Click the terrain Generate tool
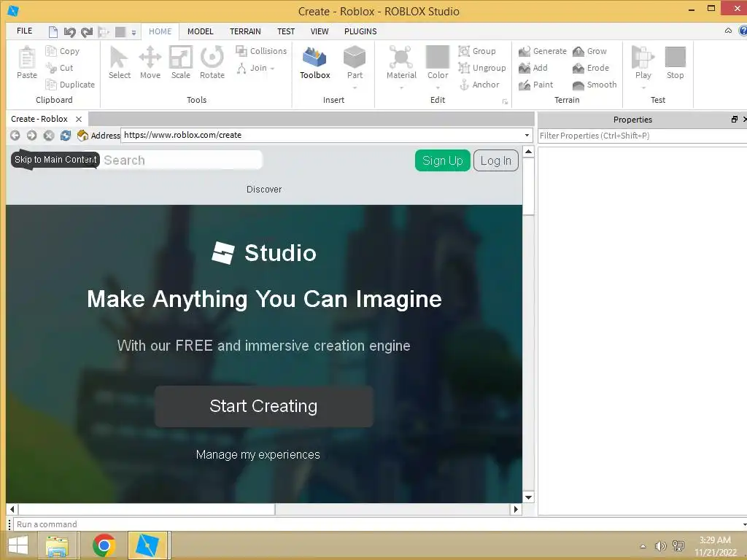 coord(543,51)
